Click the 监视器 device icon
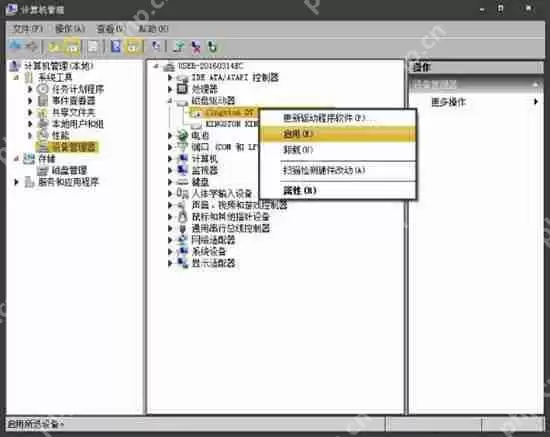 [x=182, y=170]
